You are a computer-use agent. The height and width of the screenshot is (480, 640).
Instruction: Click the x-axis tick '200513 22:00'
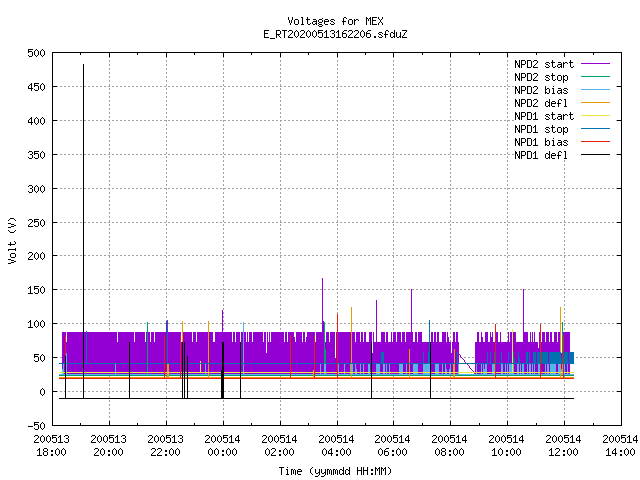pyautogui.click(x=165, y=446)
